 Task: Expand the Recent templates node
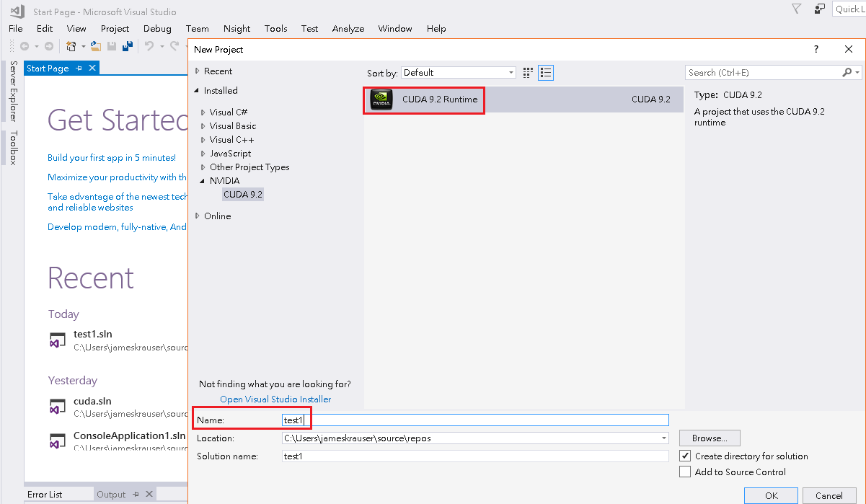click(x=198, y=71)
